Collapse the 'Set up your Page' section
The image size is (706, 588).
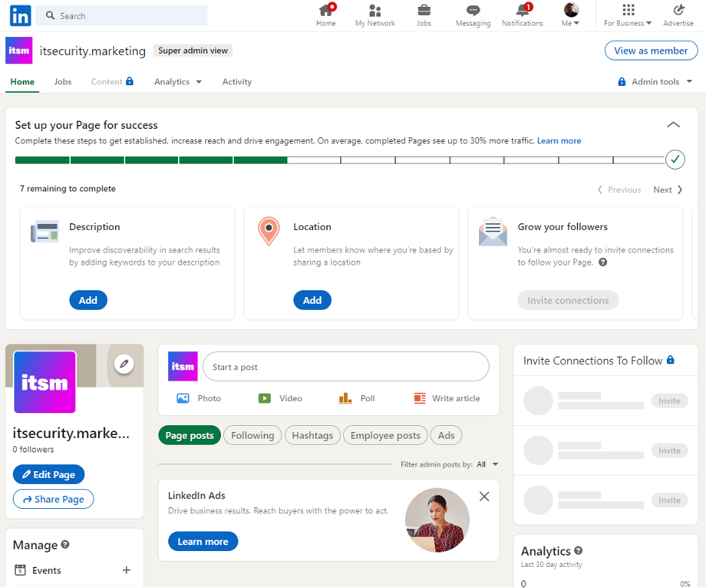coord(674,124)
